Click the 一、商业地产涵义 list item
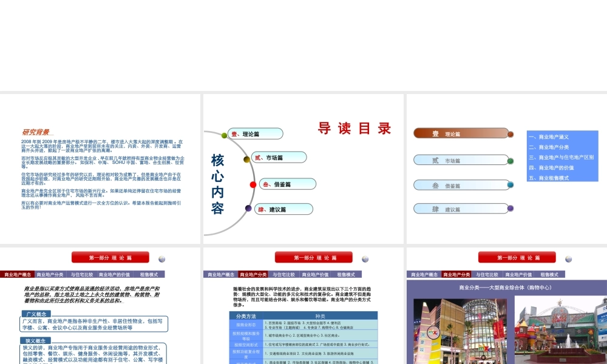 (549, 137)
